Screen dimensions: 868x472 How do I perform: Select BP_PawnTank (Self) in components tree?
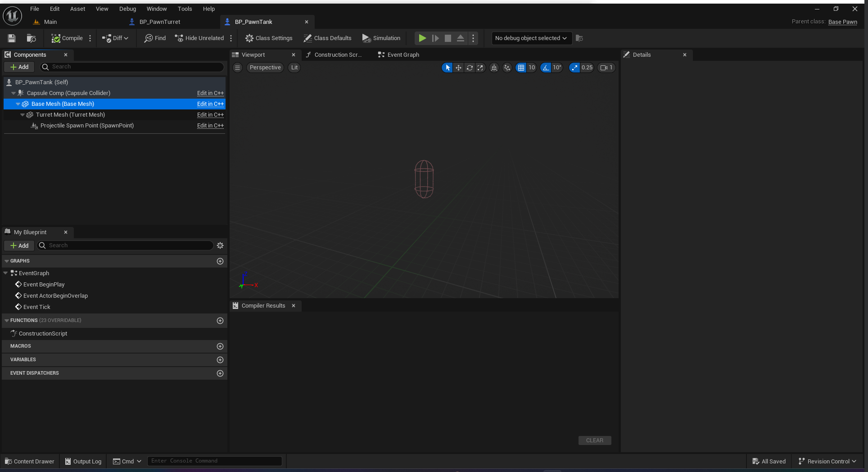coord(115,82)
